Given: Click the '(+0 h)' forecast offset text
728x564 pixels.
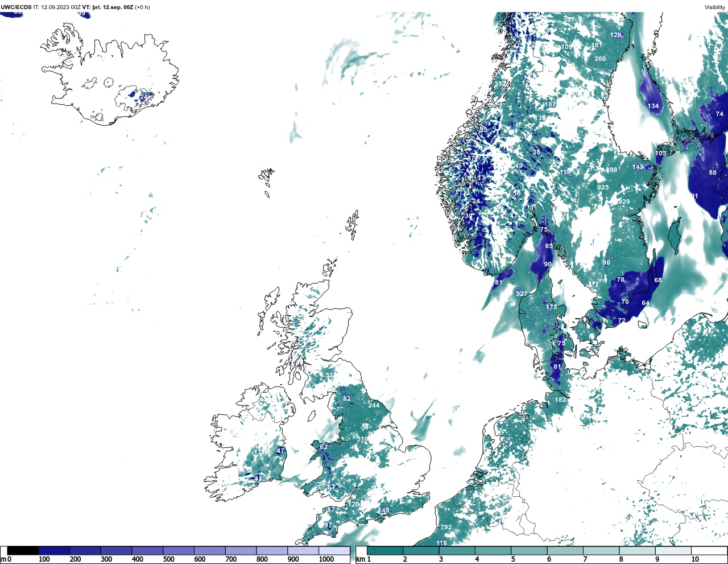Looking at the screenshot, I should pyautogui.click(x=142, y=7).
